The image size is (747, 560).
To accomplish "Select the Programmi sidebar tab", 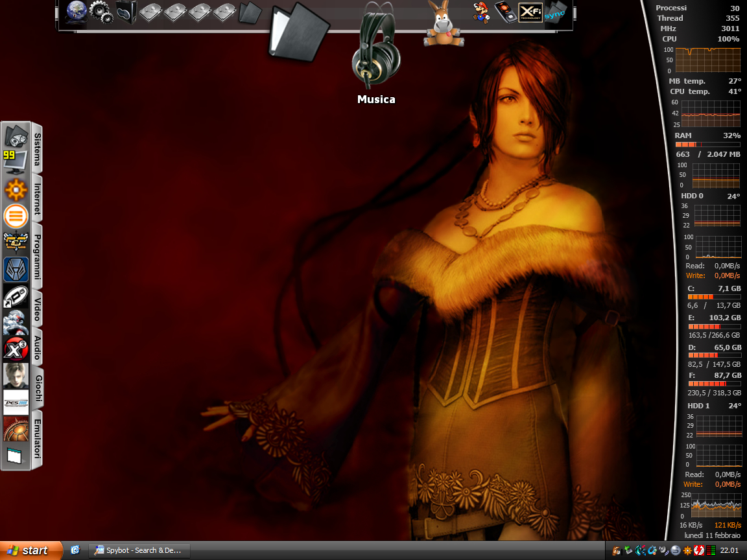I will point(38,257).
